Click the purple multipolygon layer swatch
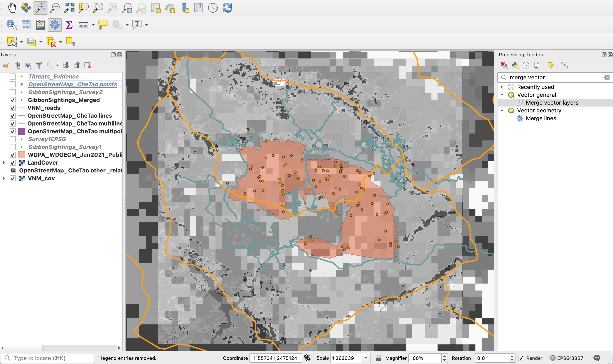The width and height of the screenshot is (613, 364). pyautogui.click(x=22, y=132)
